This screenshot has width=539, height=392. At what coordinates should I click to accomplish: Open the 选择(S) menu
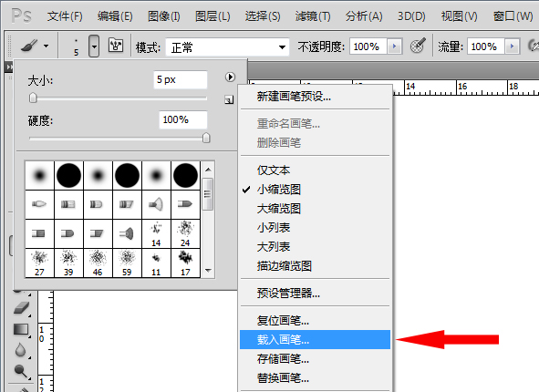pyautogui.click(x=263, y=16)
